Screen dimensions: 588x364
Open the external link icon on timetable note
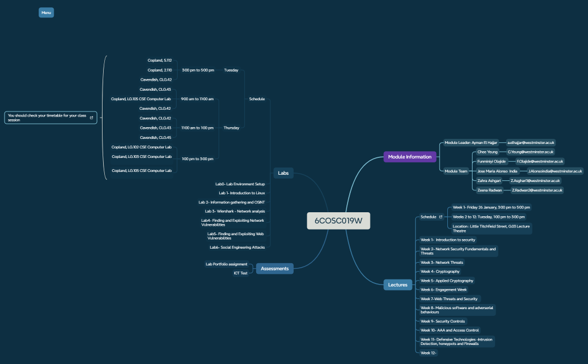tap(91, 118)
